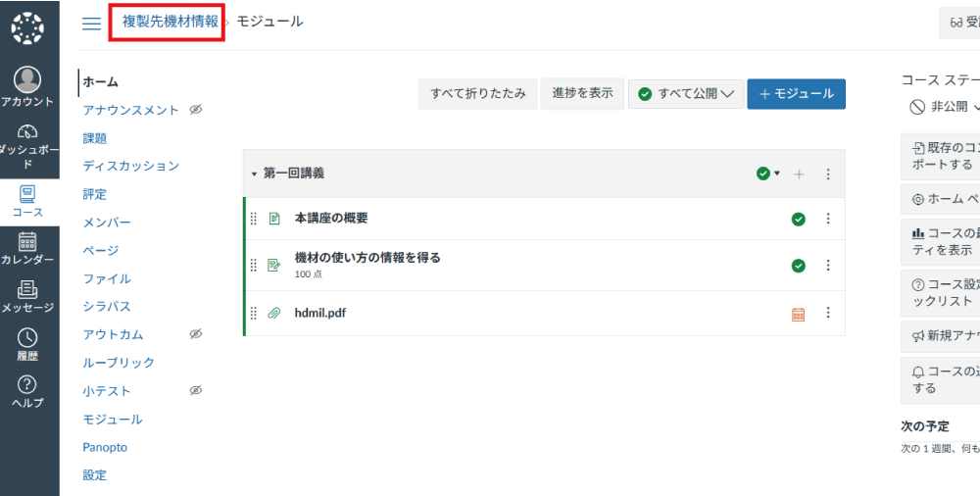Open options menu for hdmil.pdf

(828, 312)
